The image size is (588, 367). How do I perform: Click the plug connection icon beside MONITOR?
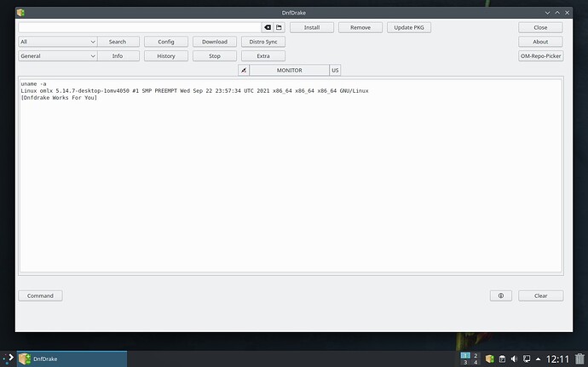(x=244, y=70)
